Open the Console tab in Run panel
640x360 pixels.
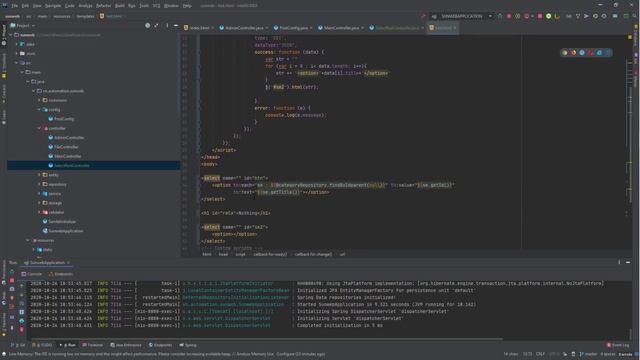click(31, 274)
